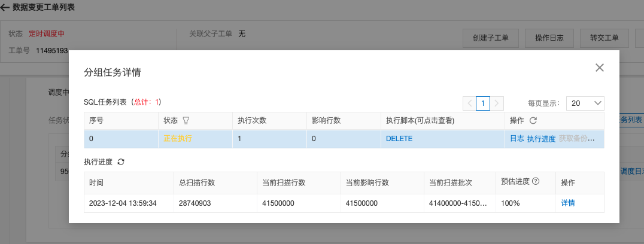
Task: Go to previous page arrow in pagination
Action: [x=469, y=103]
